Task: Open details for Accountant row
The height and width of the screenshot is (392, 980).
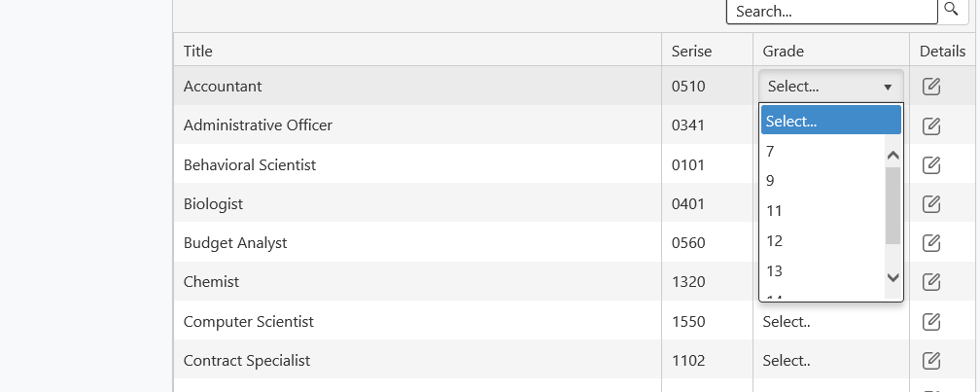Action: pos(930,87)
